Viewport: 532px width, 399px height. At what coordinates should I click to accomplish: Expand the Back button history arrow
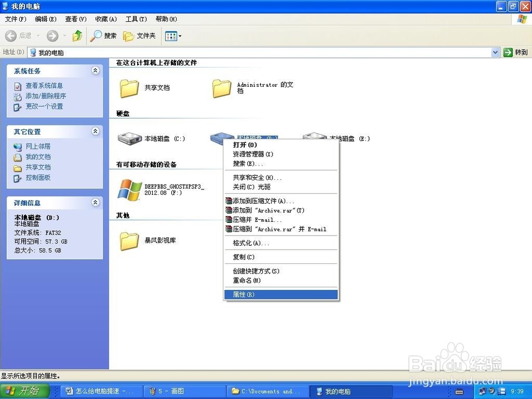38,36
